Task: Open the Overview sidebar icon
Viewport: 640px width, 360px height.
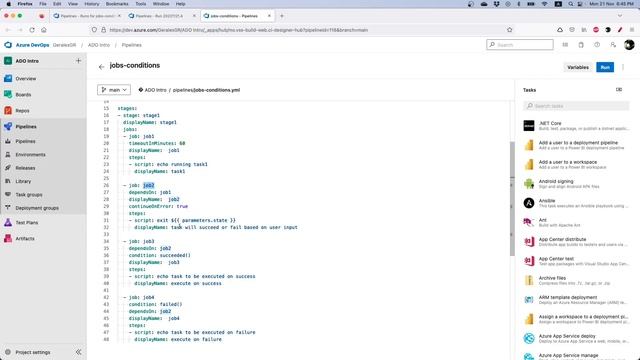Action: click(x=8, y=78)
